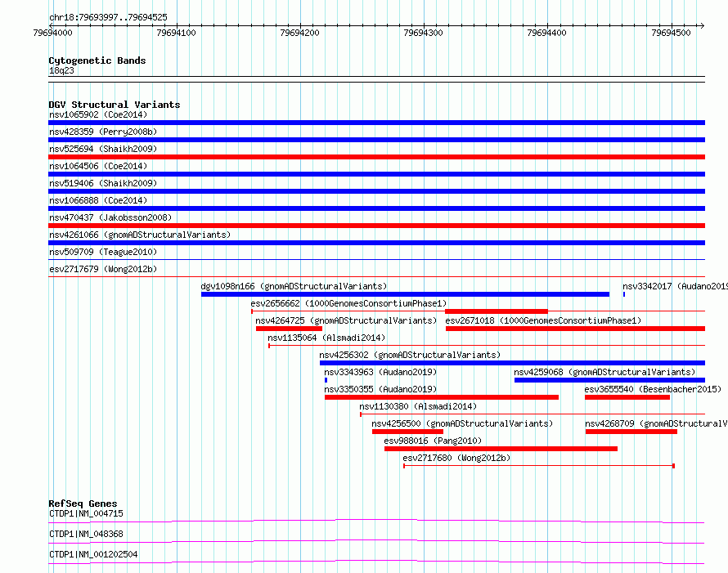Open esv2671018 1000Genomes variant label
The image size is (728, 573).
pyautogui.click(x=543, y=320)
